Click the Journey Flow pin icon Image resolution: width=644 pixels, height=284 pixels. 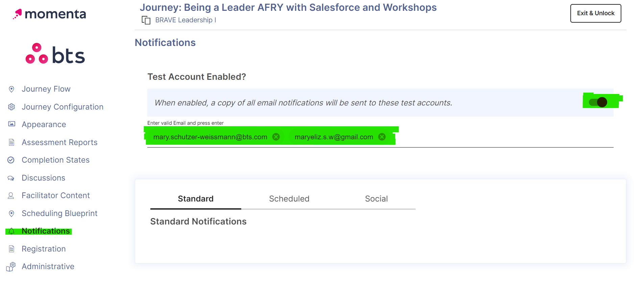11,89
